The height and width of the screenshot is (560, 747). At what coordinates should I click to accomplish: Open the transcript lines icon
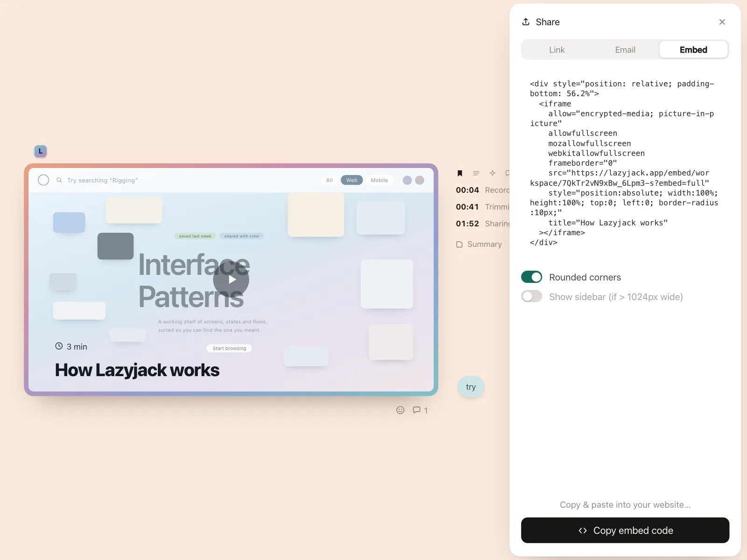pos(476,173)
